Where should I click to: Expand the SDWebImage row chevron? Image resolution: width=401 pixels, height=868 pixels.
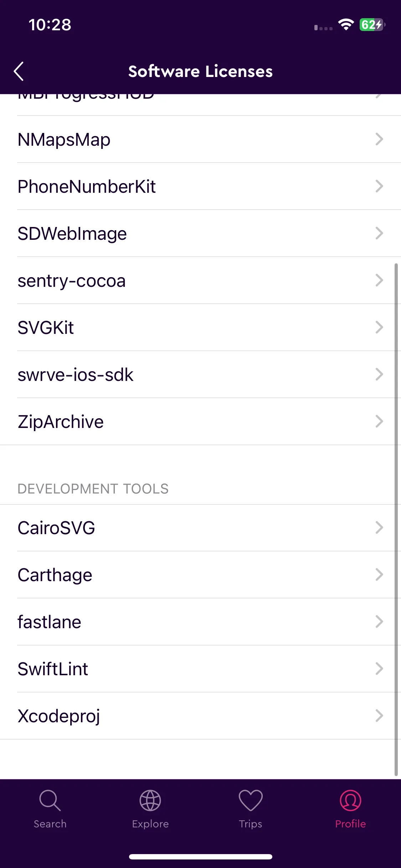point(379,233)
